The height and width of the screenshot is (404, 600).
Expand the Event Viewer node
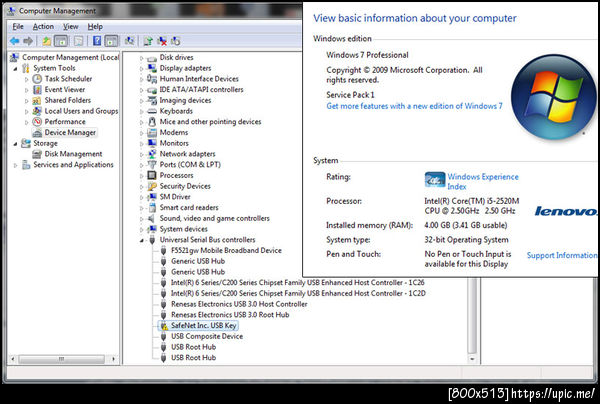26,90
